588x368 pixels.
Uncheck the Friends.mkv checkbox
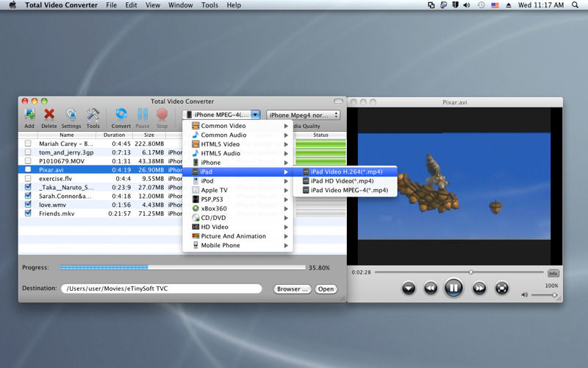tap(28, 213)
